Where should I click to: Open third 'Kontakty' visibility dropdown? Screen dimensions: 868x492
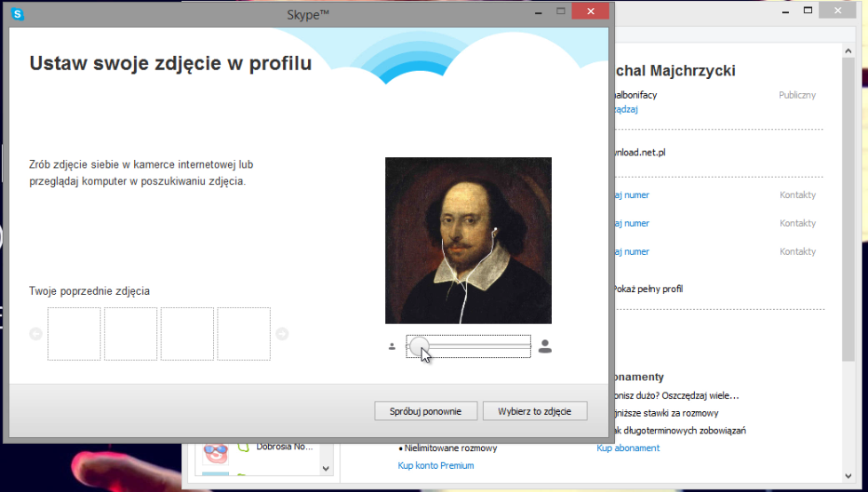(x=798, y=251)
